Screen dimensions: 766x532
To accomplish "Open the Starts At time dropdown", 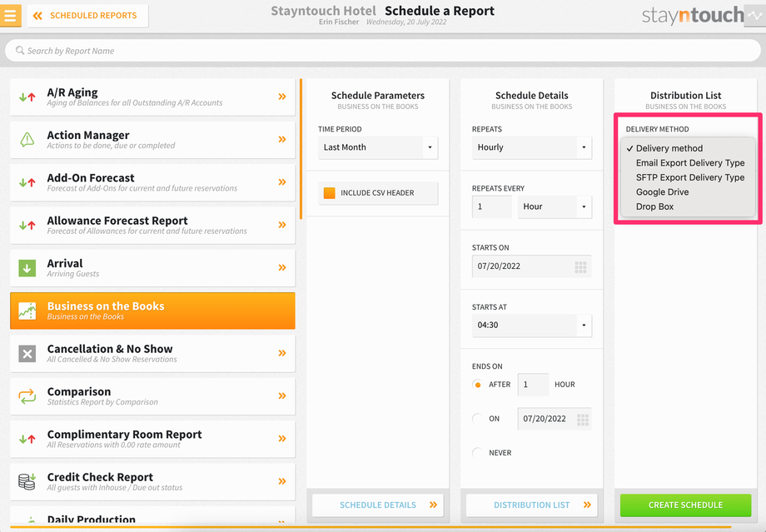I will (531, 326).
